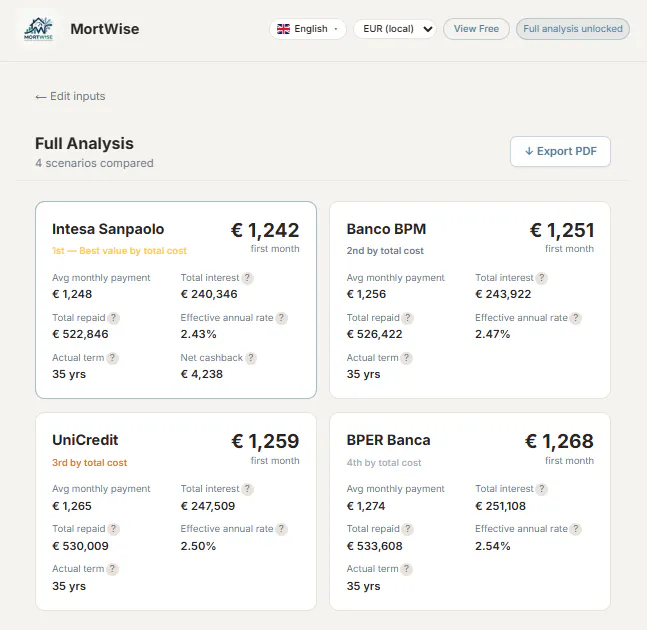647x630 pixels.
Task: Open the English language dropdown
Action: tap(308, 29)
